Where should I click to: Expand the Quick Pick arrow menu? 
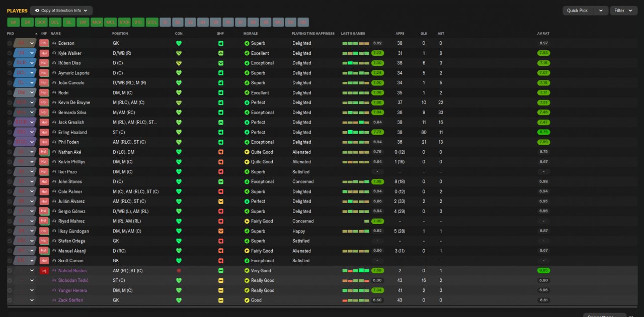pos(601,11)
